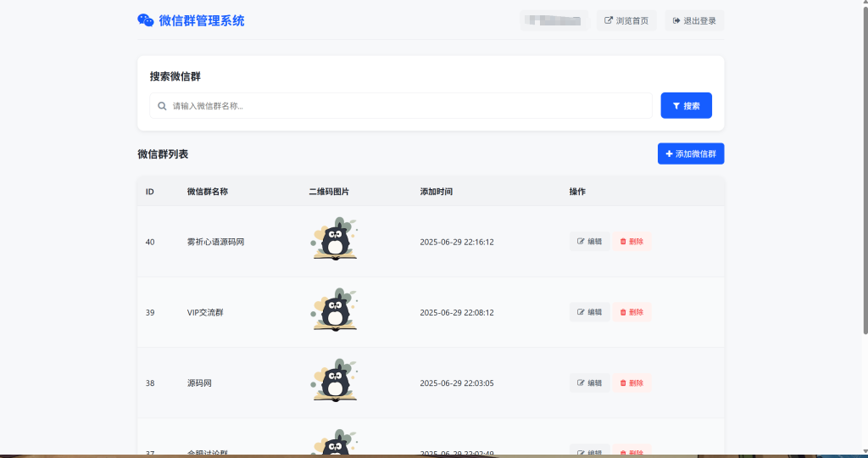Select the group name VIP交流群

[205, 312]
